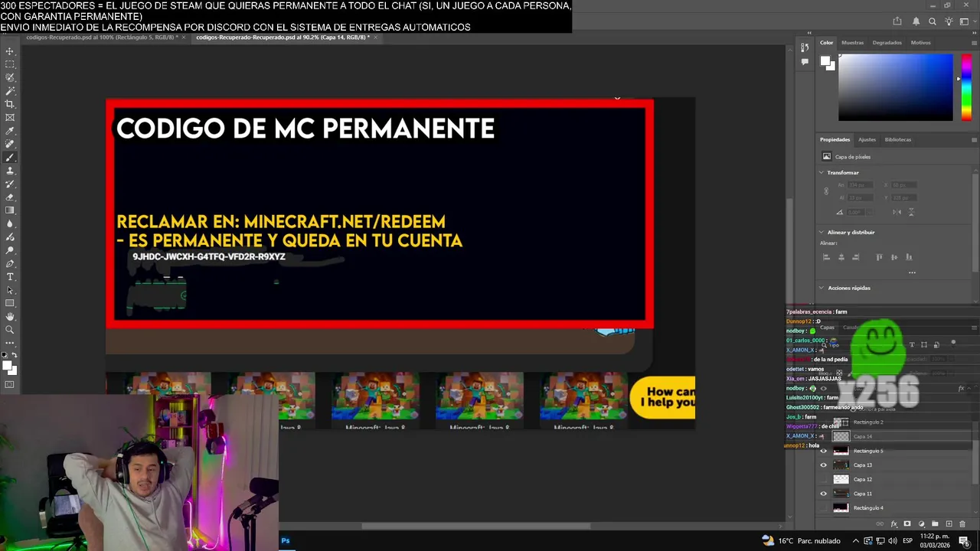Open more align options three dots
Image resolution: width=980 pixels, height=551 pixels.
(x=912, y=272)
